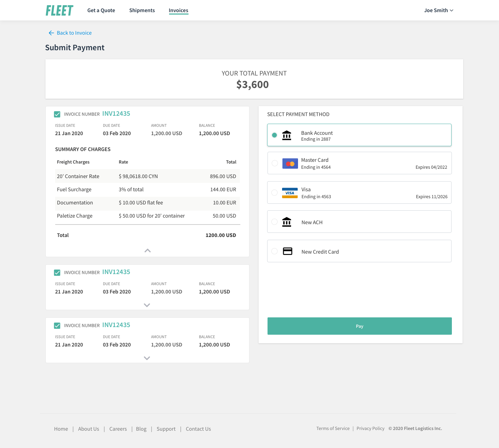
Task: Open the Shipments menu item
Action: tap(142, 10)
